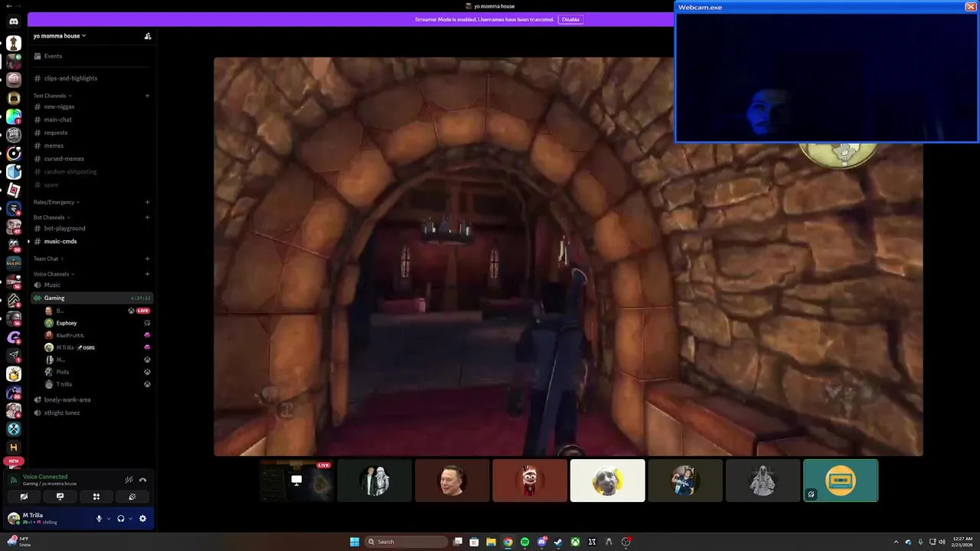This screenshot has width=980, height=551.
Task: Open the soundboard icon
Action: (x=132, y=497)
